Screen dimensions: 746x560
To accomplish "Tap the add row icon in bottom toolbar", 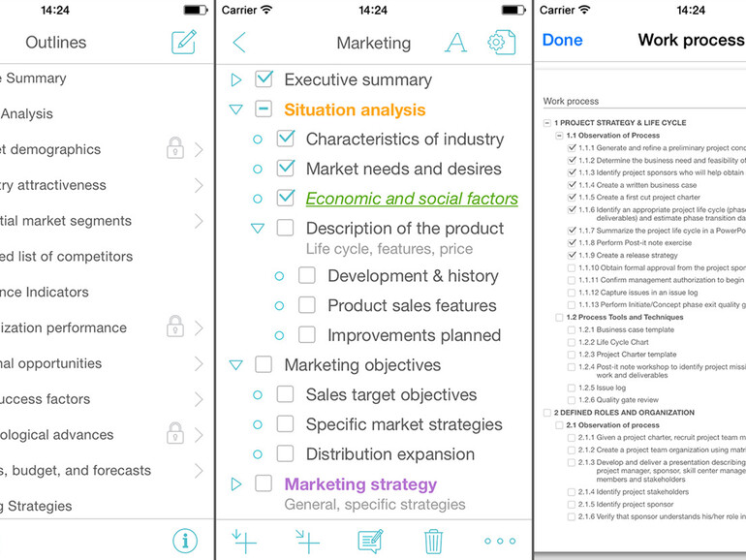I will (x=245, y=541).
